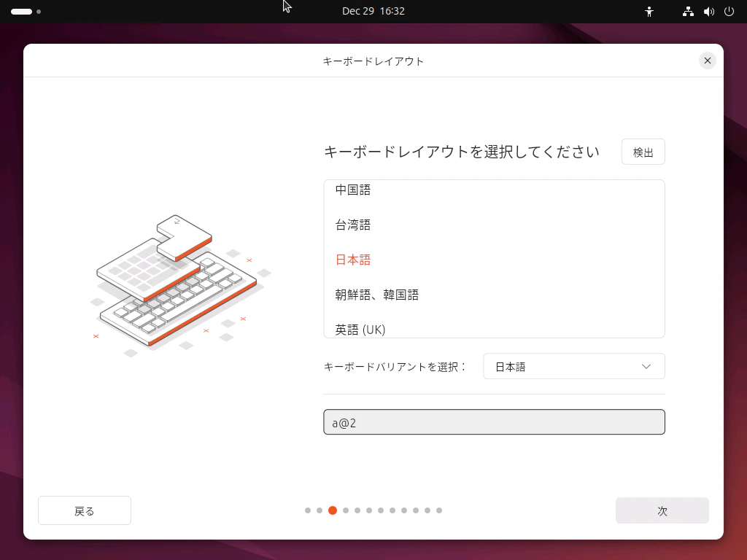747x560 pixels.
Task: Click the dot indicator next to Activities
Action: click(38, 12)
